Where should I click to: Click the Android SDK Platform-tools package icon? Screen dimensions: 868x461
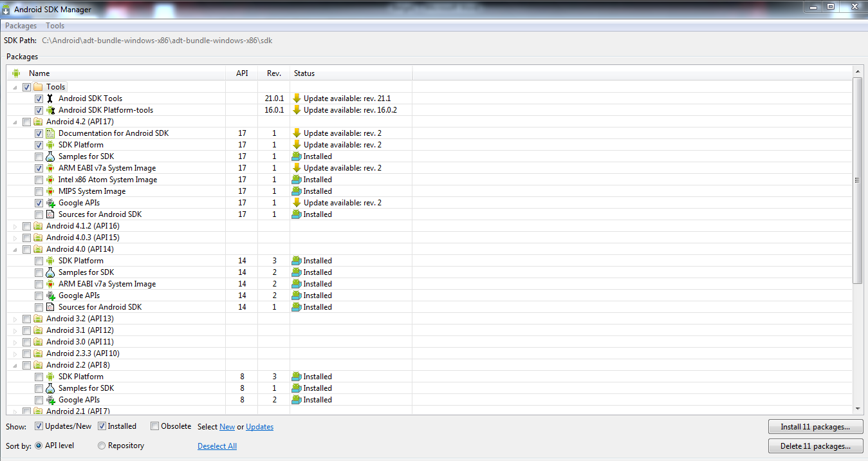50,110
